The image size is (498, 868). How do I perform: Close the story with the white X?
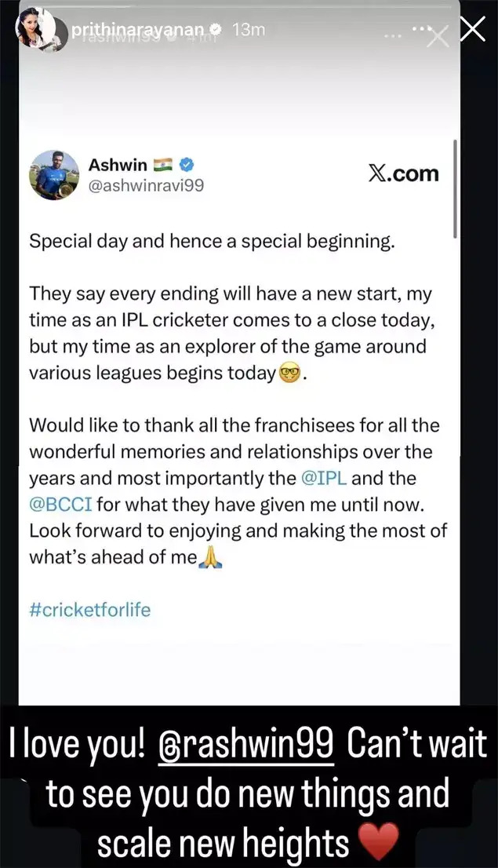(x=473, y=30)
